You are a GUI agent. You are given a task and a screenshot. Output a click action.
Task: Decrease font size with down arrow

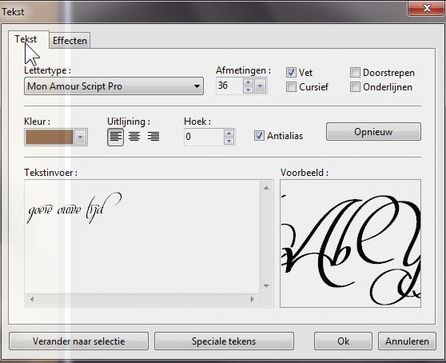[248, 90]
